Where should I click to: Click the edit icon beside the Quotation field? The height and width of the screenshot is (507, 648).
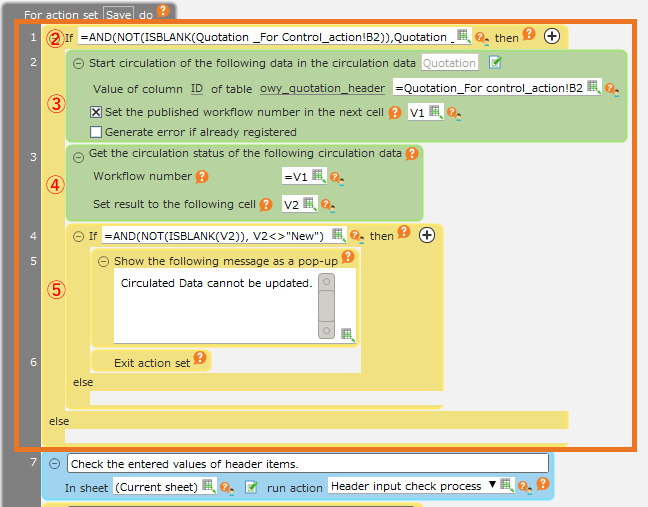click(494, 63)
